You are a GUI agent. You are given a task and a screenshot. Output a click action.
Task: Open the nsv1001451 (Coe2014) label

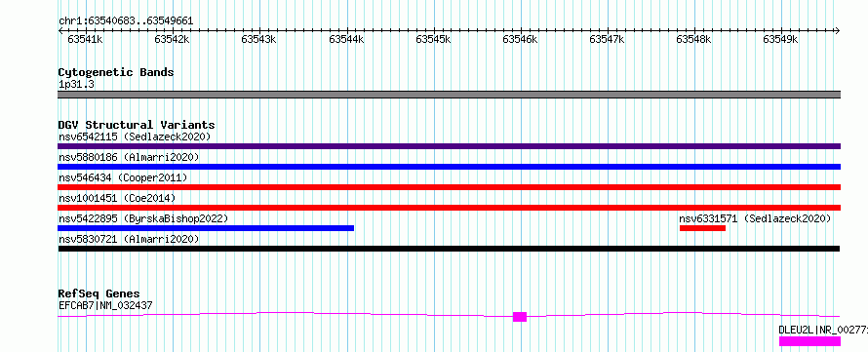117,198
